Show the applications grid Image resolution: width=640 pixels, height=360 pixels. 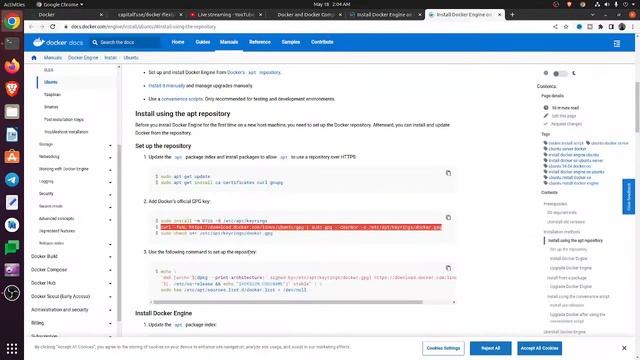(12, 349)
